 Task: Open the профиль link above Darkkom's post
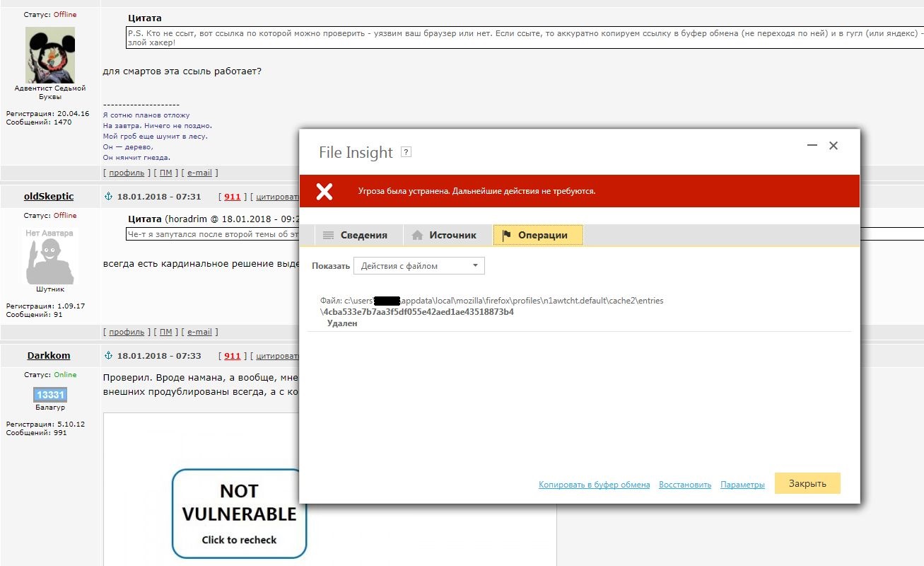(127, 332)
